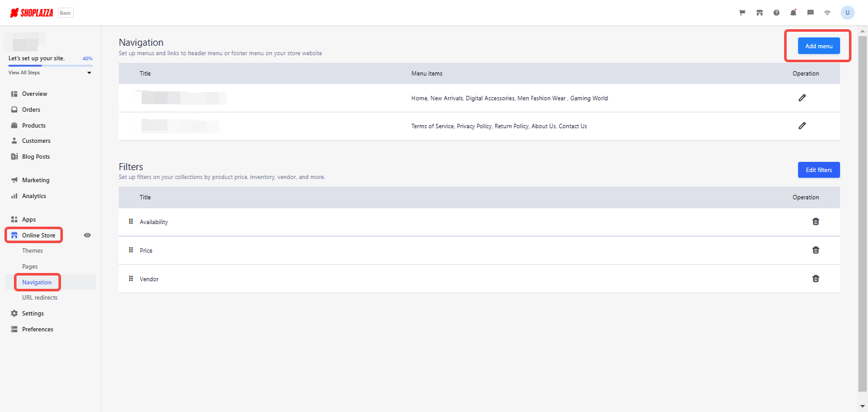The width and height of the screenshot is (868, 412).
Task: Preview online store via eye icon
Action: [x=88, y=236]
